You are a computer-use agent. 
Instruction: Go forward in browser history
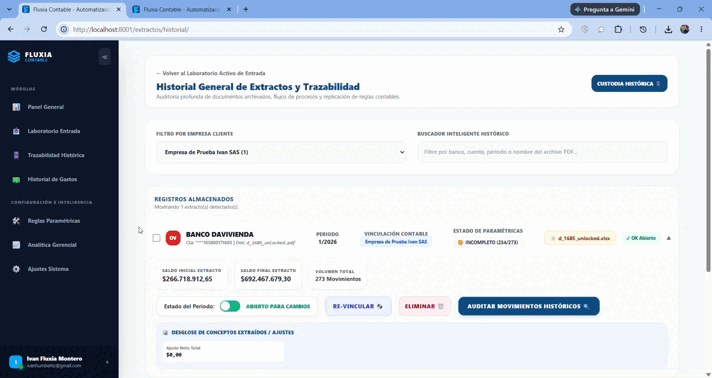27,29
